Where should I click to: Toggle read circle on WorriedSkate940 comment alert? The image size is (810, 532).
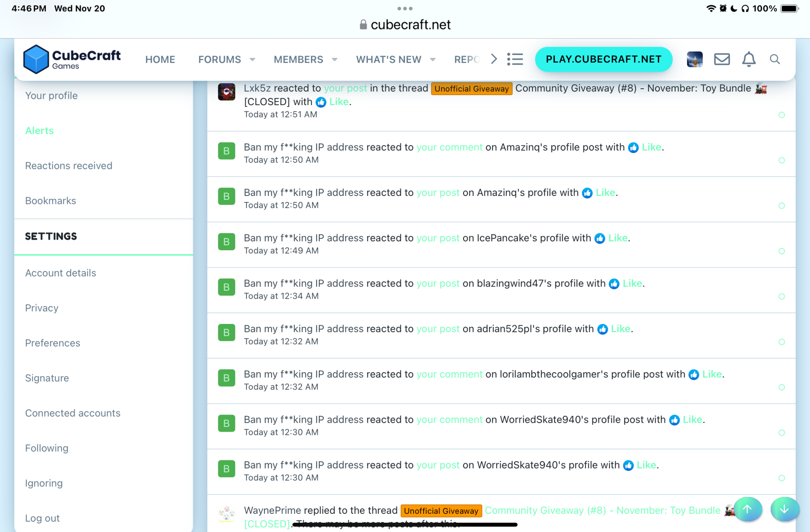coord(782,433)
